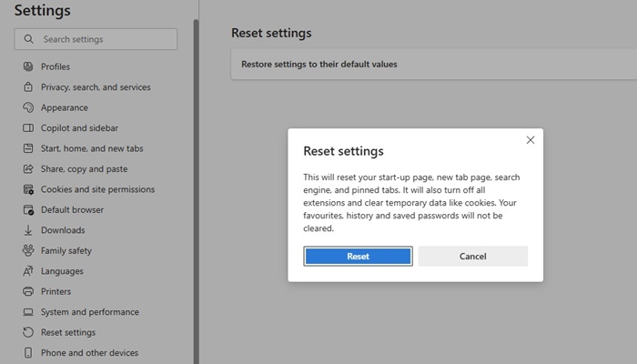
Task: Confirm by pressing the blue Reset button
Action: coord(358,257)
